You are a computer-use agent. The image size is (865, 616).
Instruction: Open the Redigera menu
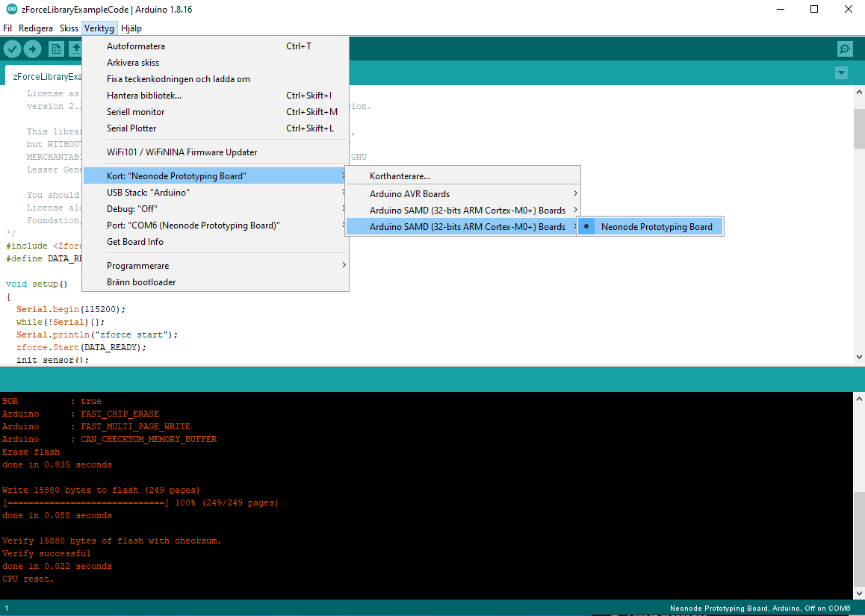click(x=36, y=28)
